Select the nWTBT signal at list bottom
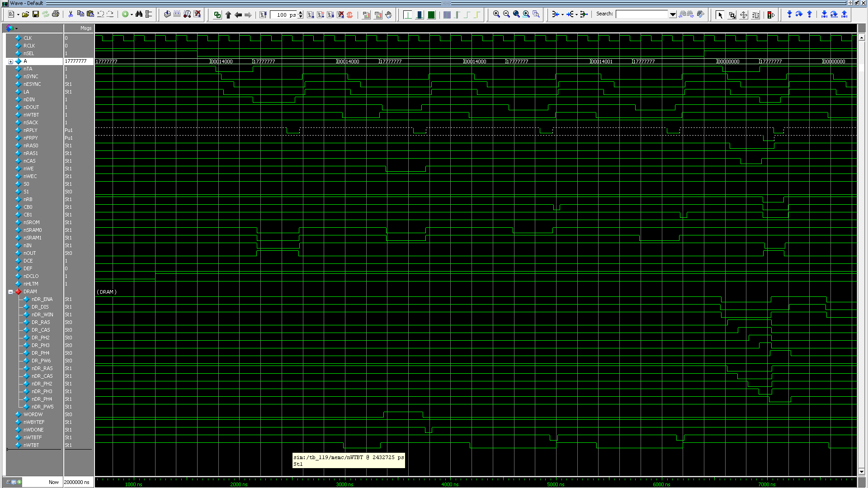 pyautogui.click(x=31, y=445)
